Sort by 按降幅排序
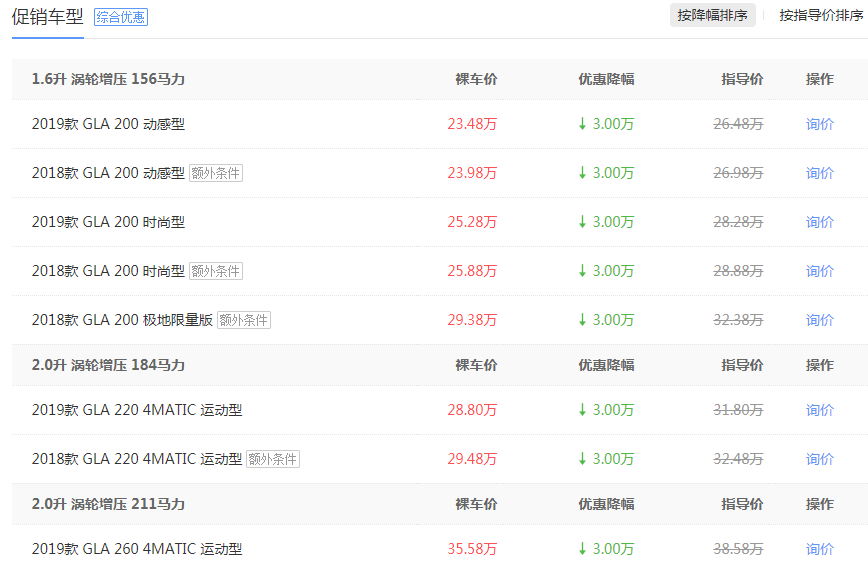This screenshot has height=568, width=868. point(712,16)
